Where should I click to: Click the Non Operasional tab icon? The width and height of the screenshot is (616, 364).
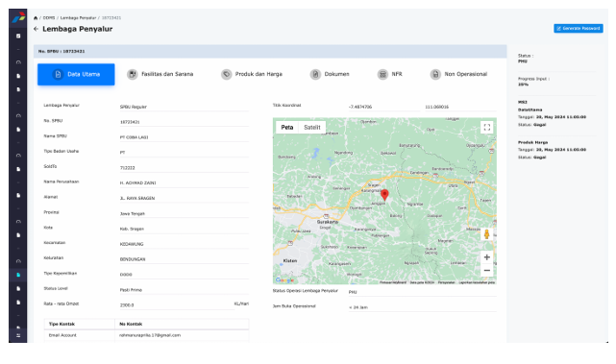[435, 74]
